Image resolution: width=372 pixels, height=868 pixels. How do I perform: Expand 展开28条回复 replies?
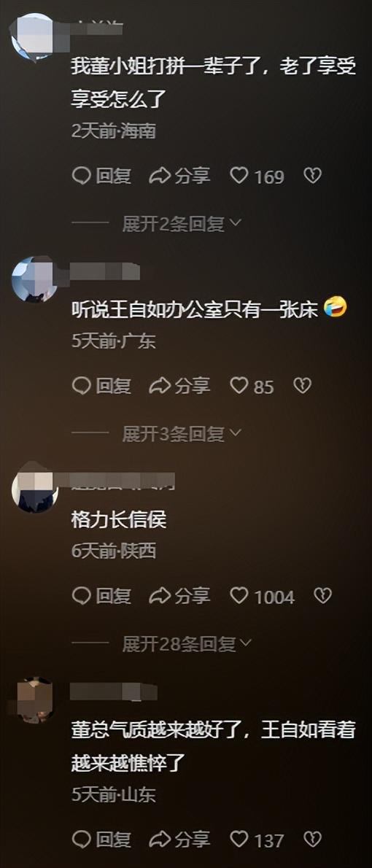click(x=187, y=644)
